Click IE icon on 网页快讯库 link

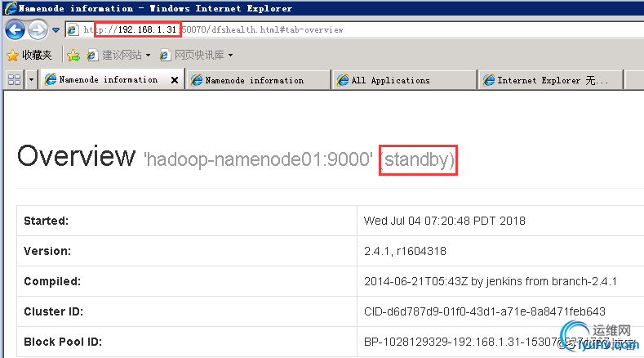[x=165, y=55]
